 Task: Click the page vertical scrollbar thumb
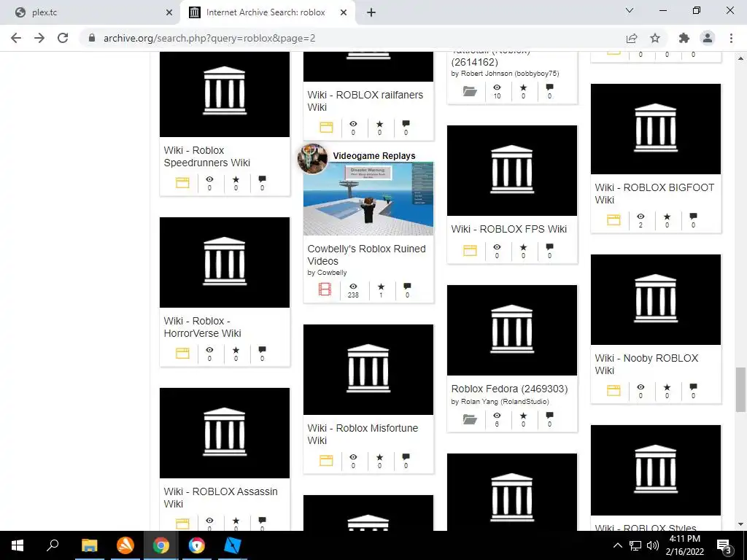740,389
